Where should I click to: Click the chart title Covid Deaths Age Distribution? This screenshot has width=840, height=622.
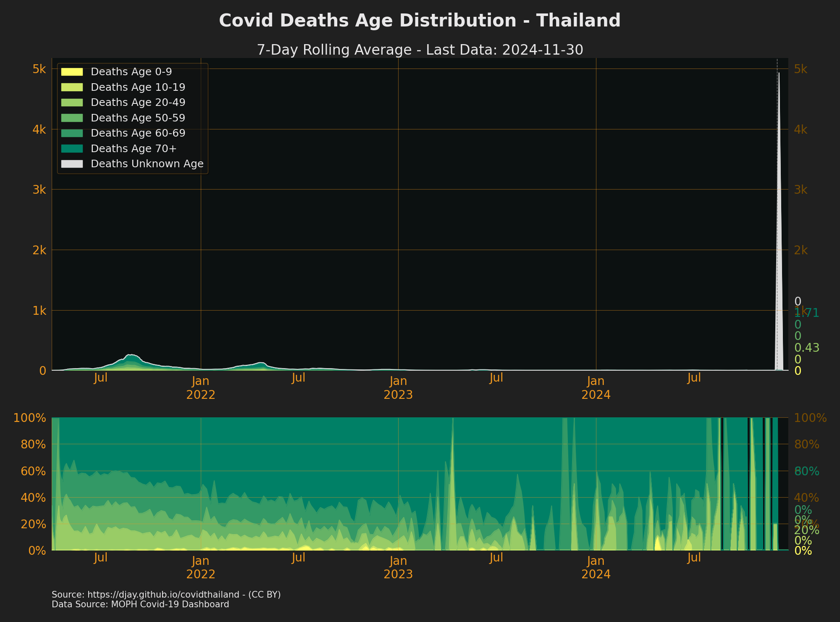(x=420, y=21)
